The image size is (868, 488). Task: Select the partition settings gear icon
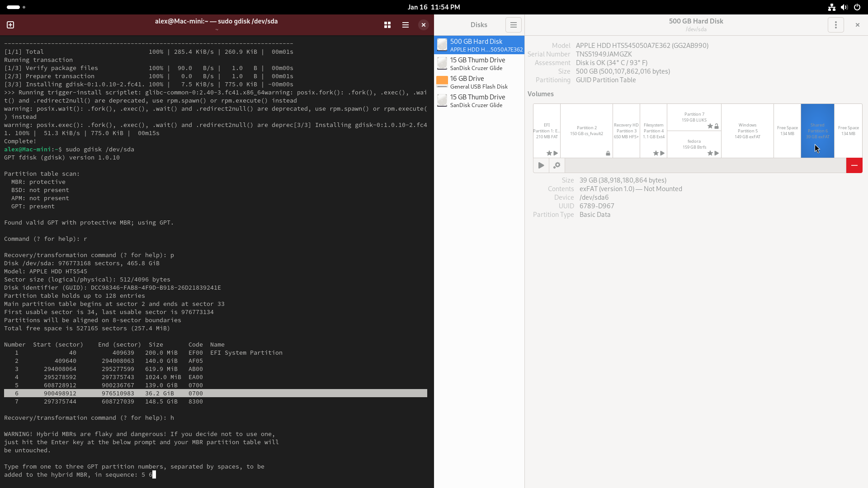point(557,165)
